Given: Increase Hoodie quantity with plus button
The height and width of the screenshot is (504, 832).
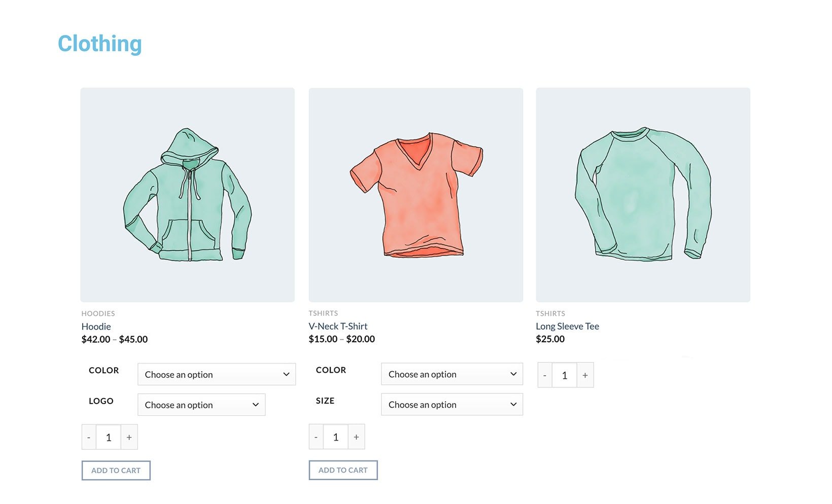Looking at the screenshot, I should (129, 437).
